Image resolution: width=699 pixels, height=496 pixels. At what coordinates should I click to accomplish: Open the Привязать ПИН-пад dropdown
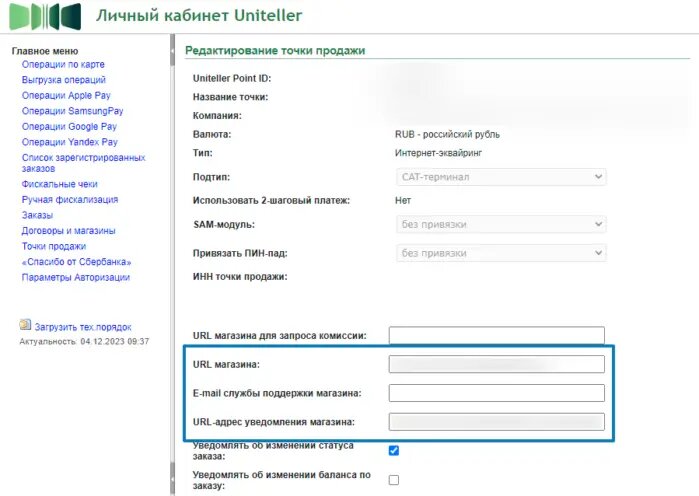(501, 253)
